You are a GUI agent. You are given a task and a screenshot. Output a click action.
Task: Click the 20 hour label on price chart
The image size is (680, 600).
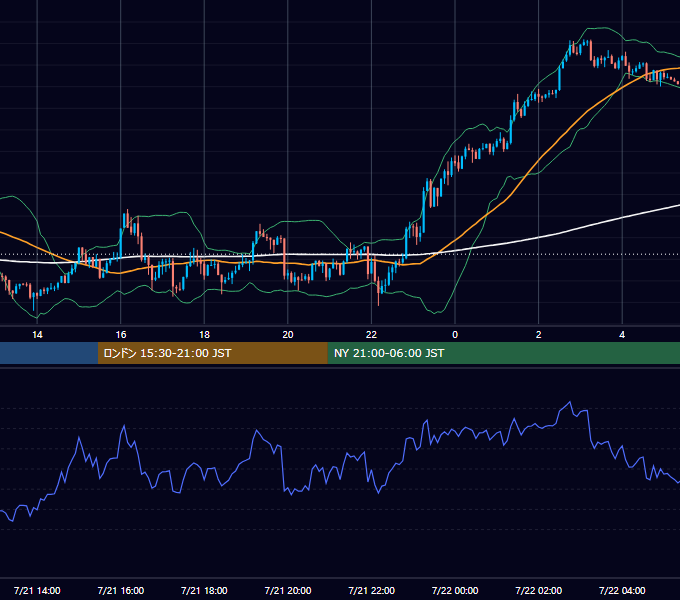tap(288, 335)
